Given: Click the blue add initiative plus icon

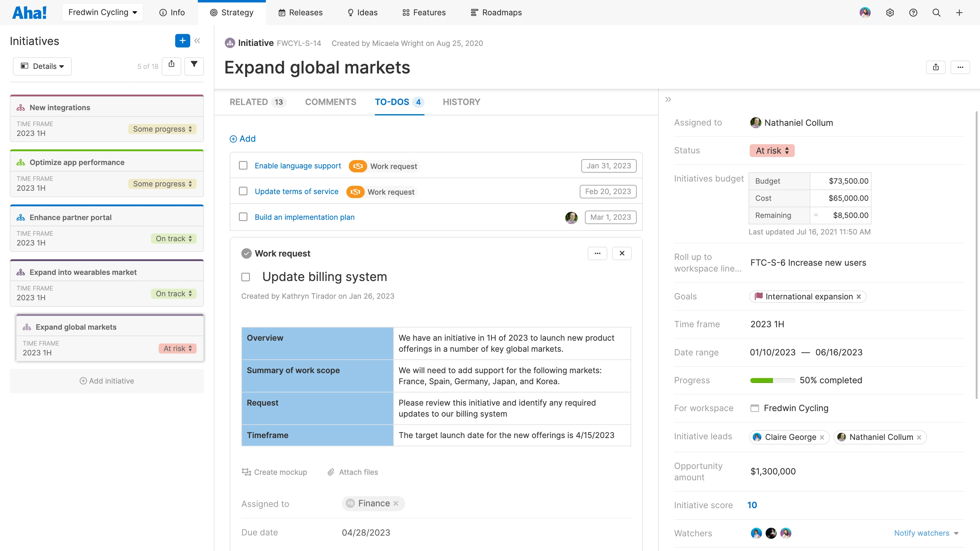Looking at the screenshot, I should (x=182, y=41).
